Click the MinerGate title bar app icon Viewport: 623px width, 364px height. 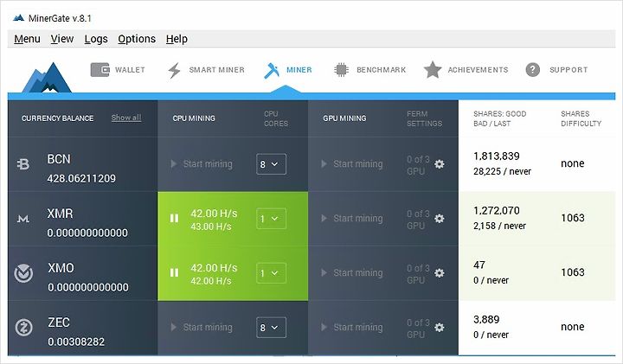click(18, 18)
